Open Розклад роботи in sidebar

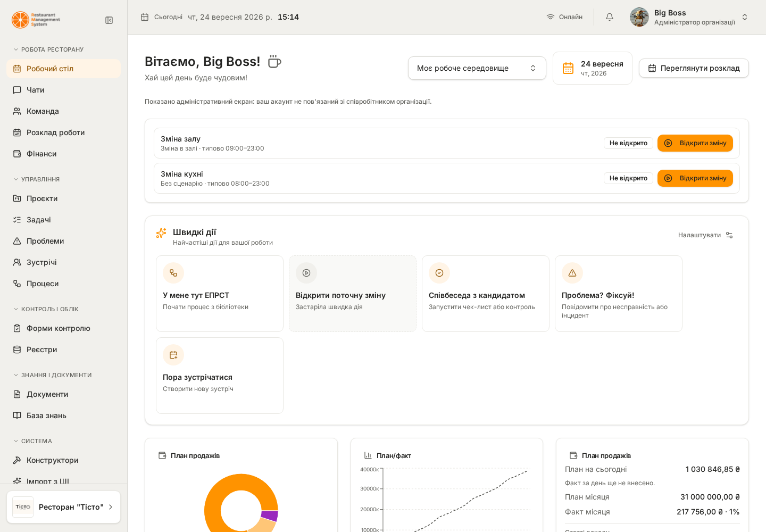pyautogui.click(x=64, y=132)
